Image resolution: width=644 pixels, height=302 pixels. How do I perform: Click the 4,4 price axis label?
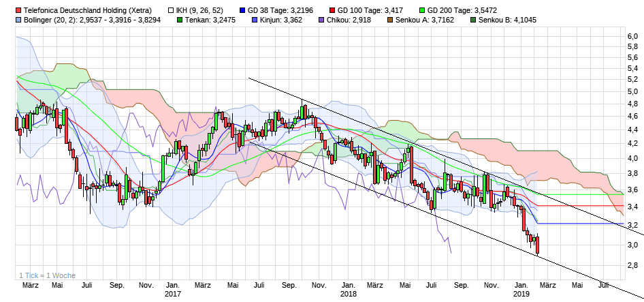click(632, 130)
